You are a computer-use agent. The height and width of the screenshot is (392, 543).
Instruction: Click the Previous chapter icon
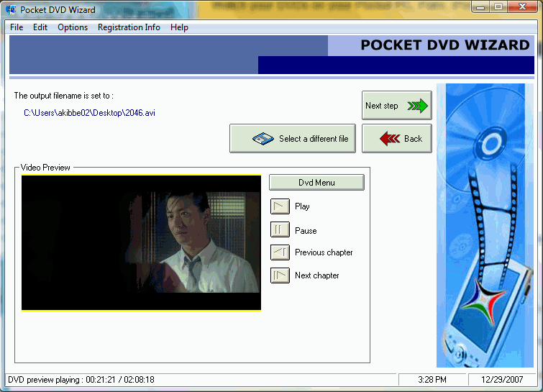tap(280, 252)
